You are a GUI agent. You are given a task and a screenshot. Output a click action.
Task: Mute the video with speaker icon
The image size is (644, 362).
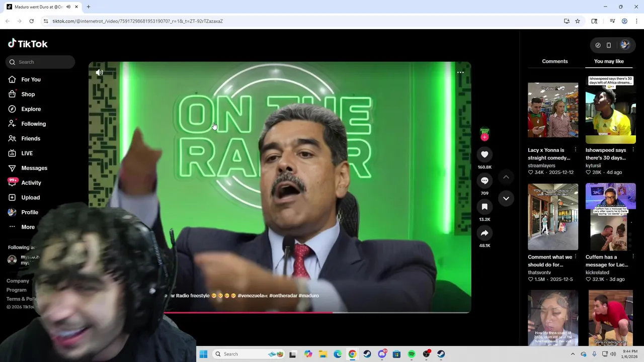(99, 72)
